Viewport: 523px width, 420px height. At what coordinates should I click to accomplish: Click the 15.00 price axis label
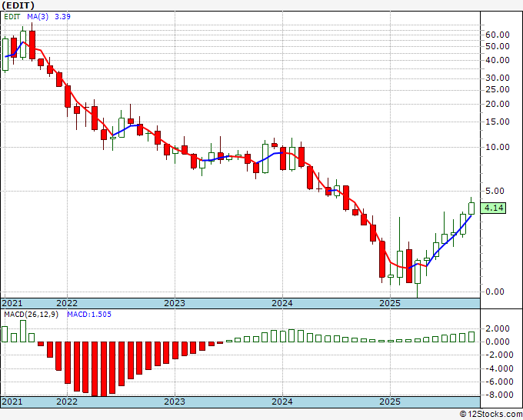pyautogui.click(x=498, y=122)
